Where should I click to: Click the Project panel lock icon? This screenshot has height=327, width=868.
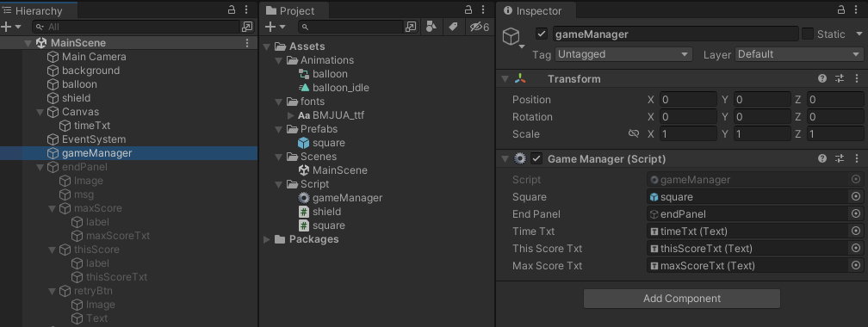pos(468,9)
